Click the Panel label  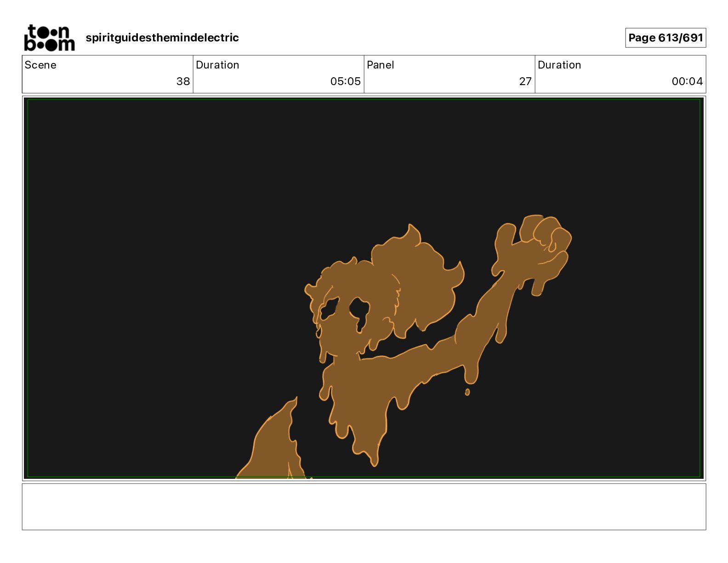381,65
